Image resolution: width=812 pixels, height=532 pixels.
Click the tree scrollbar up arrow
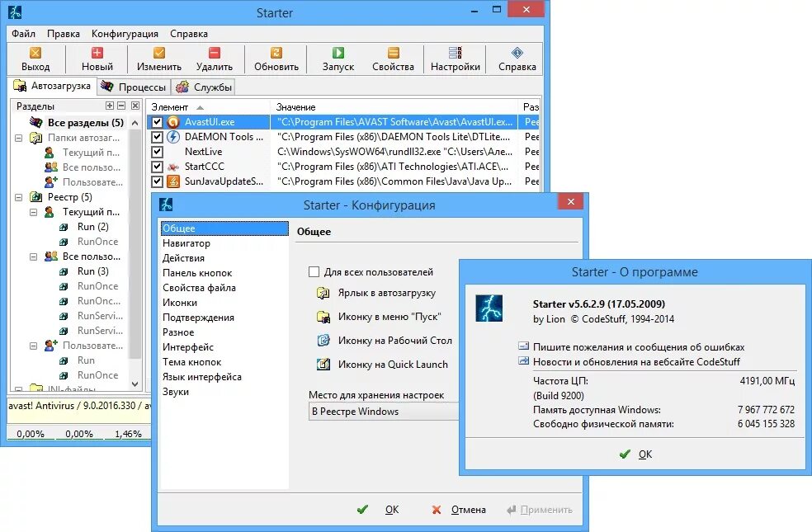tap(135, 123)
